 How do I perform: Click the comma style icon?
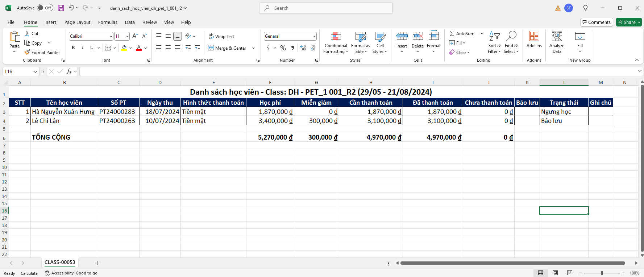coord(292,48)
